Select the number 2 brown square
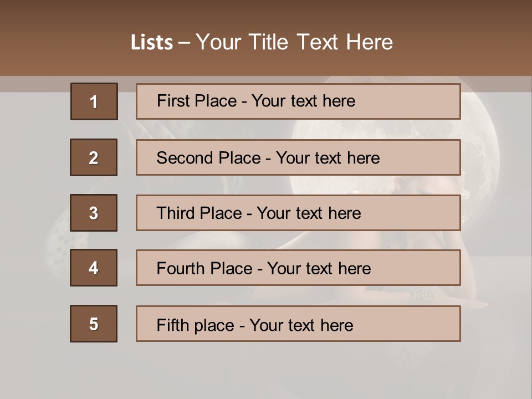Screen dimensions: 532x399 pos(94,157)
